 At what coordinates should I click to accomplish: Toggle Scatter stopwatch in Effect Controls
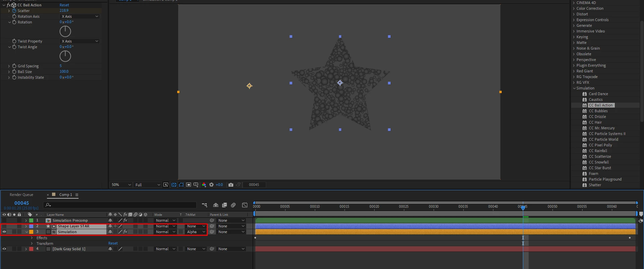pos(14,11)
